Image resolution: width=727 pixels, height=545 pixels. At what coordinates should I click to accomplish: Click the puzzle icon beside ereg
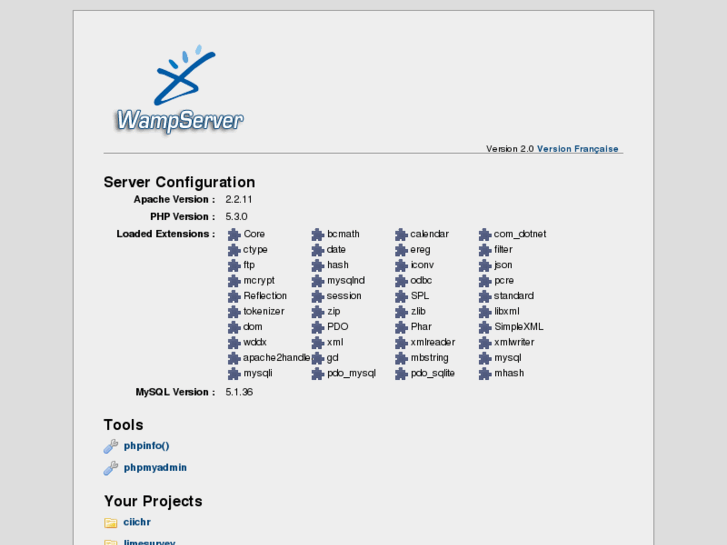tap(401, 250)
